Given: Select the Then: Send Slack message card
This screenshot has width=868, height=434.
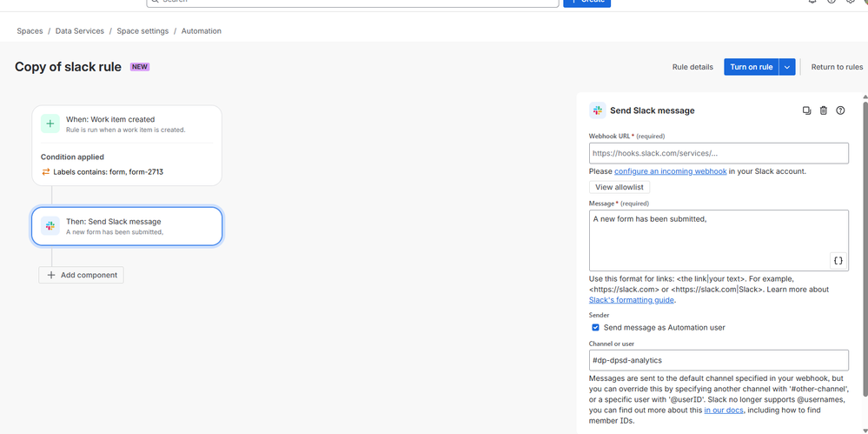Looking at the screenshot, I should click(x=127, y=226).
